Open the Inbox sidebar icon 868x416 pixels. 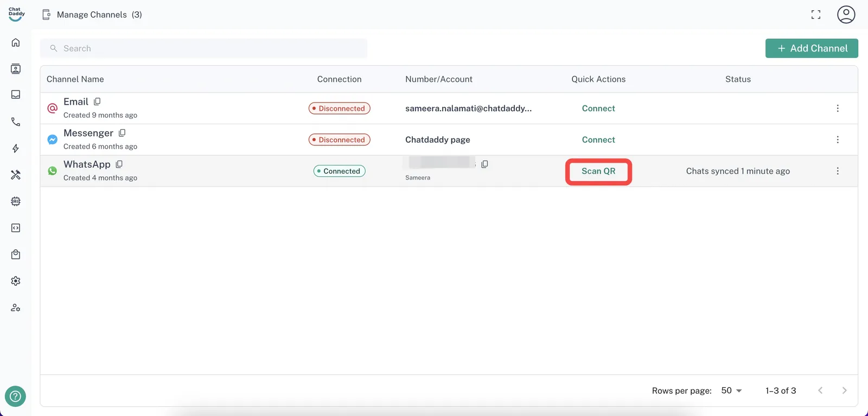[x=16, y=95]
